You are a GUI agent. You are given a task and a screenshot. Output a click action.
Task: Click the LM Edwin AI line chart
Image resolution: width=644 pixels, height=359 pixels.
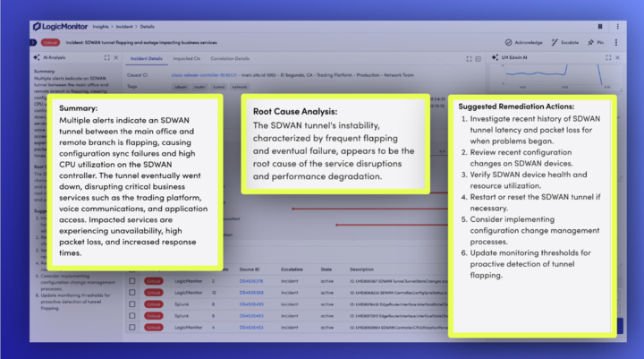(556, 76)
